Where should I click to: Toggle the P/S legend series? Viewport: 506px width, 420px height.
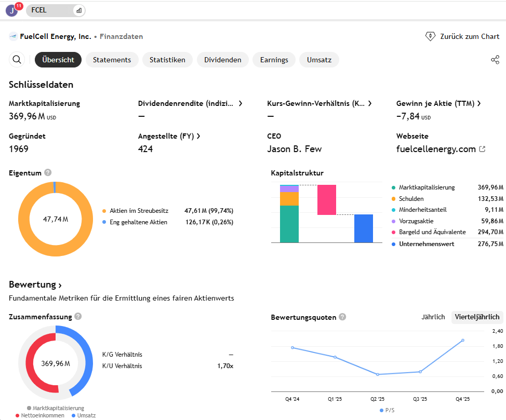click(x=389, y=410)
